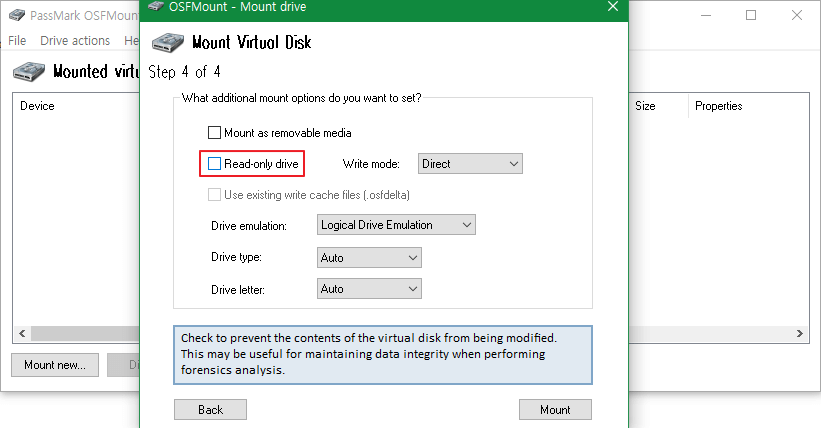Click Mount new... in main window
Image resolution: width=821 pixels, height=428 pixels.
pos(55,365)
